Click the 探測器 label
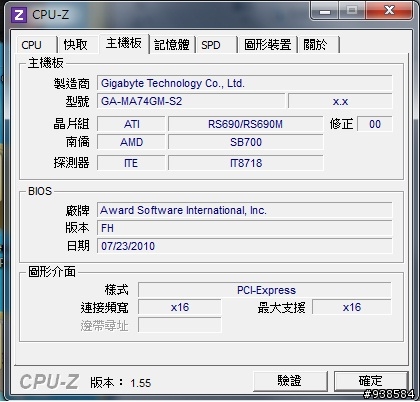 click(x=72, y=163)
